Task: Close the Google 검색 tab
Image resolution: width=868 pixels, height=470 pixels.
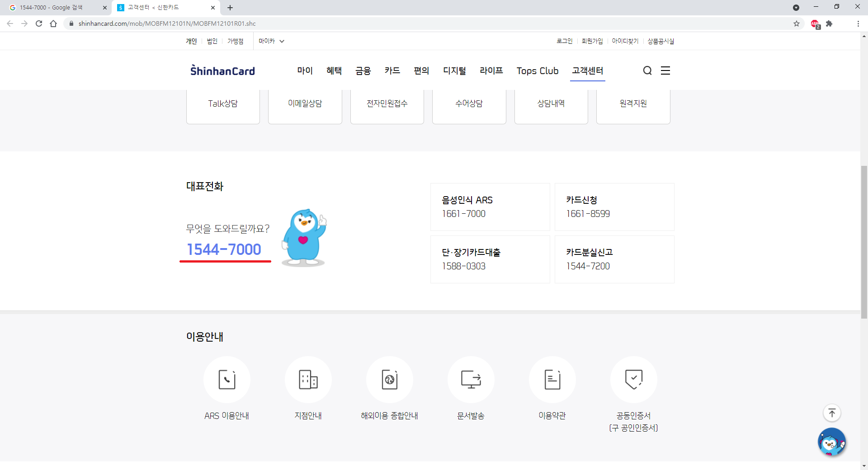Action: (x=105, y=8)
